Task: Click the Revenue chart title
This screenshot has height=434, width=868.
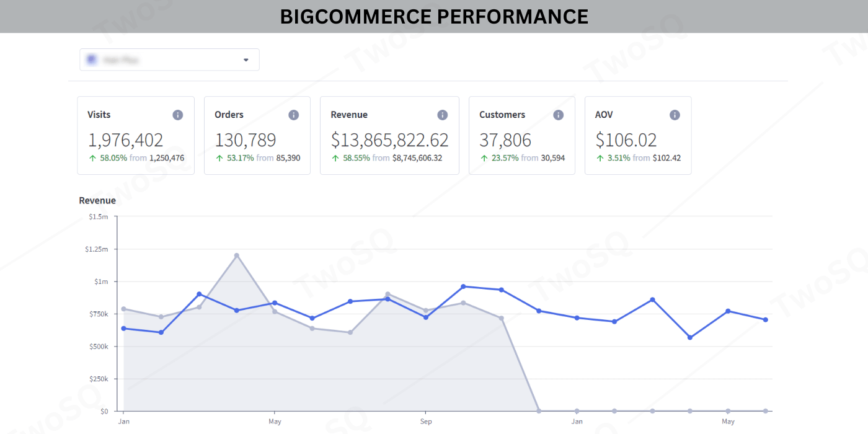Action: tap(97, 200)
